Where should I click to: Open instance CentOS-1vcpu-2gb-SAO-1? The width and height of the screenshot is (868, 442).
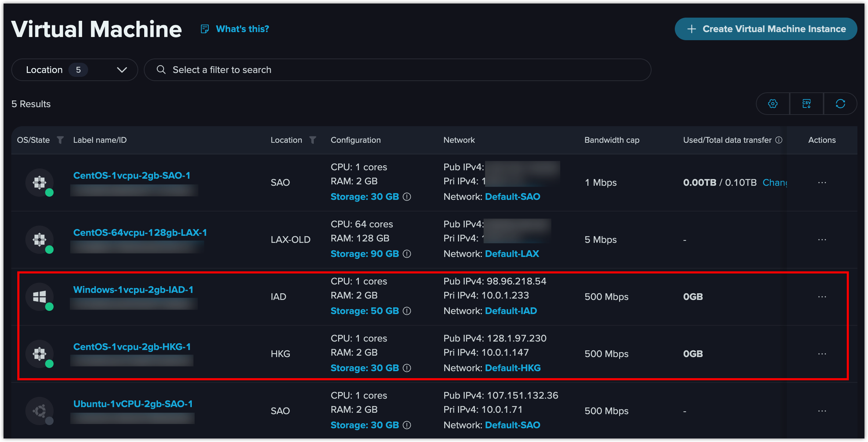[132, 176]
